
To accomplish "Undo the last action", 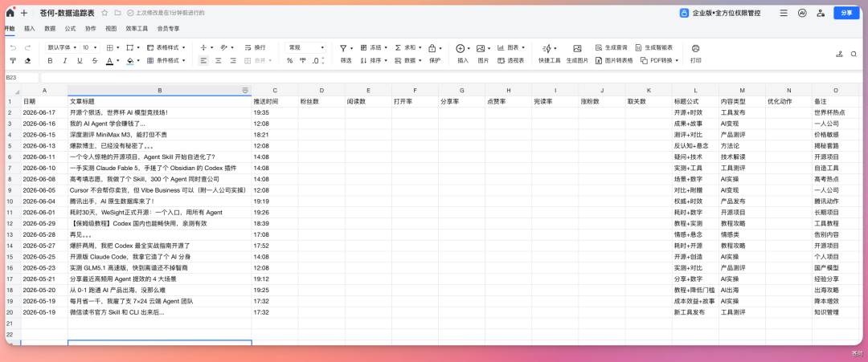I will [x=14, y=48].
